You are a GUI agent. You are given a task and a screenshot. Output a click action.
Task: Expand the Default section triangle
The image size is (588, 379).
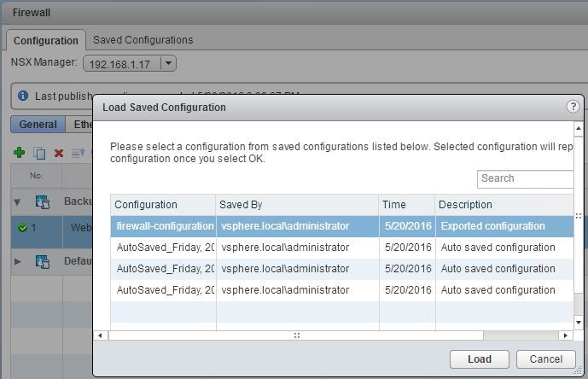(x=18, y=261)
